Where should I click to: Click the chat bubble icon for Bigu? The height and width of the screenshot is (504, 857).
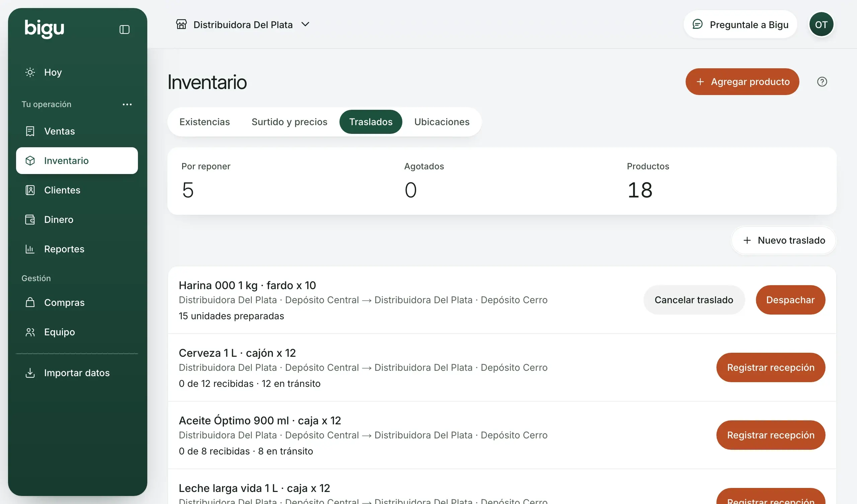pyautogui.click(x=698, y=24)
